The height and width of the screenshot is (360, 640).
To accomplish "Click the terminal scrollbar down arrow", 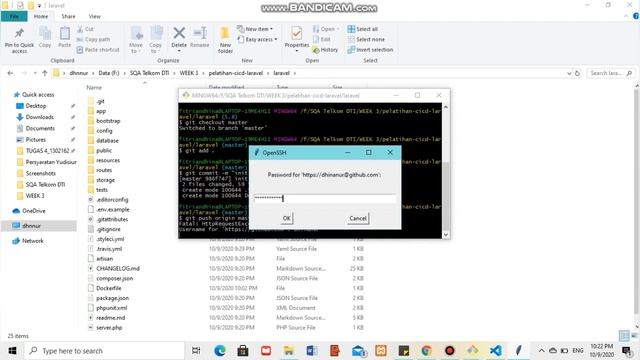I will click(446, 235).
